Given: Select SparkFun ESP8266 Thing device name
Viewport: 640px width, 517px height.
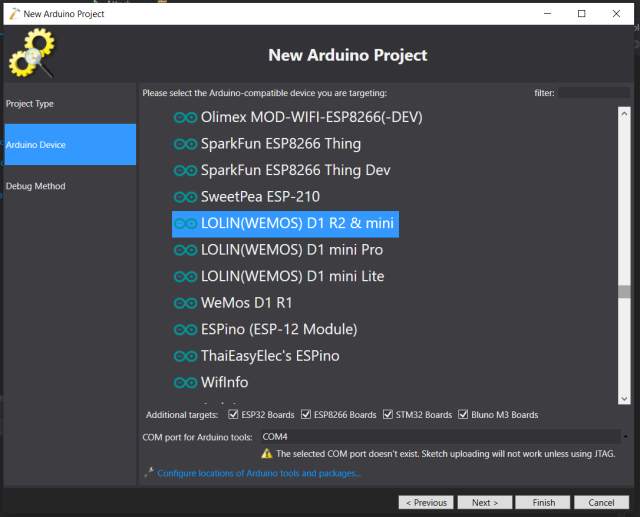Looking at the screenshot, I should (x=281, y=144).
